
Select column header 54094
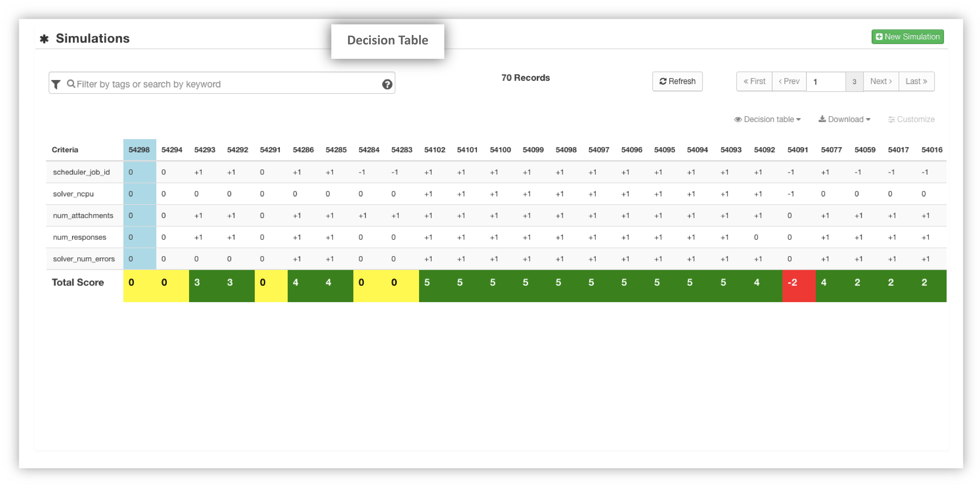[697, 150]
